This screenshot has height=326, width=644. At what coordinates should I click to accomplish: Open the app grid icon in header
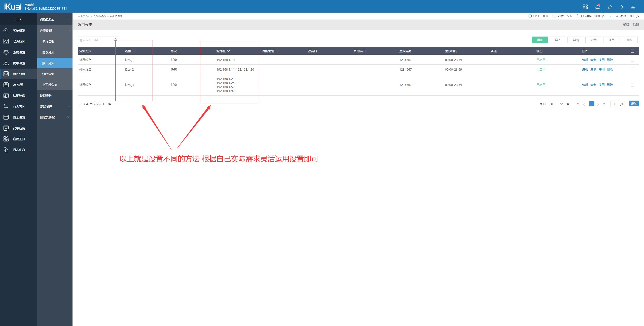585,7
